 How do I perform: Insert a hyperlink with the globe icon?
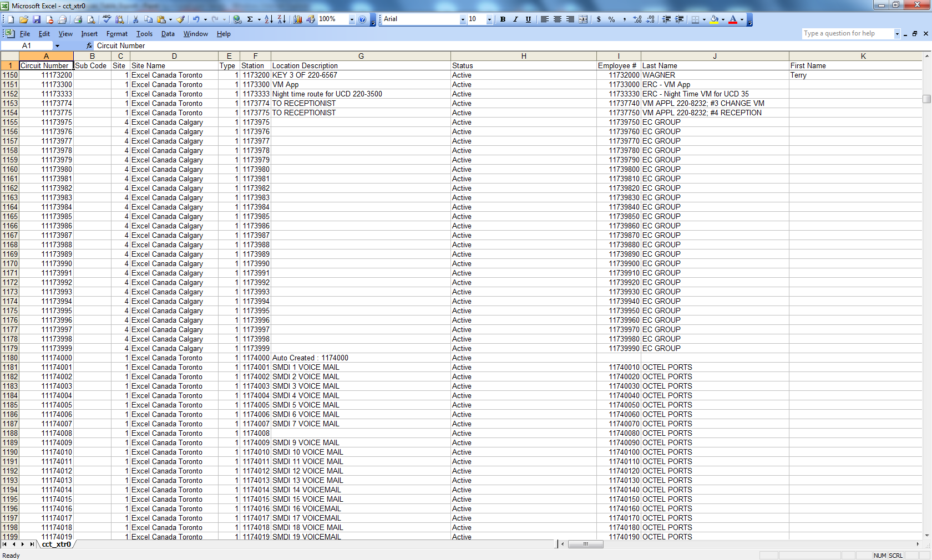coord(237,19)
